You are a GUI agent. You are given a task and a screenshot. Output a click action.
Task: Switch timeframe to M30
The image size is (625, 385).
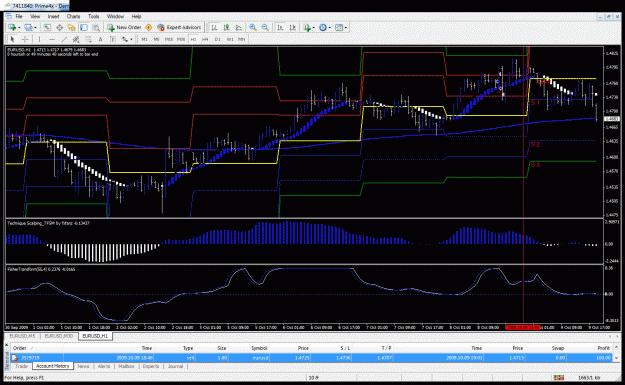pyautogui.click(x=181, y=39)
